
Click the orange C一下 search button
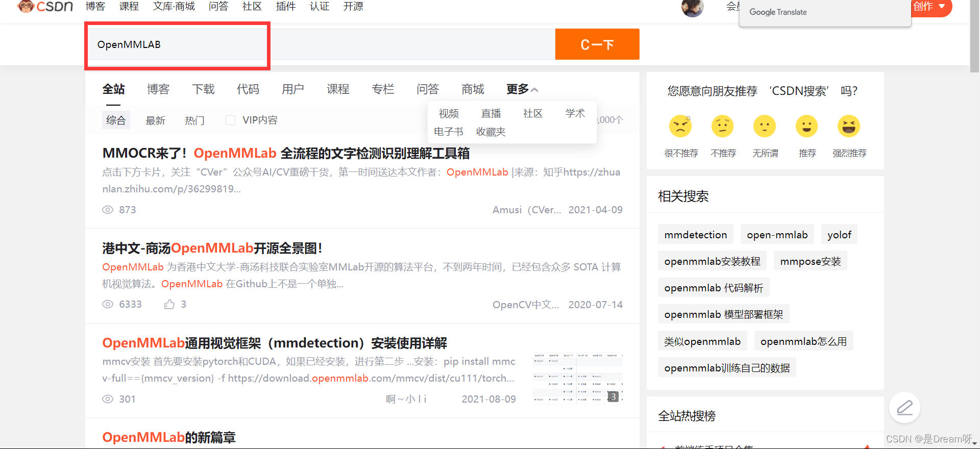[x=597, y=44]
